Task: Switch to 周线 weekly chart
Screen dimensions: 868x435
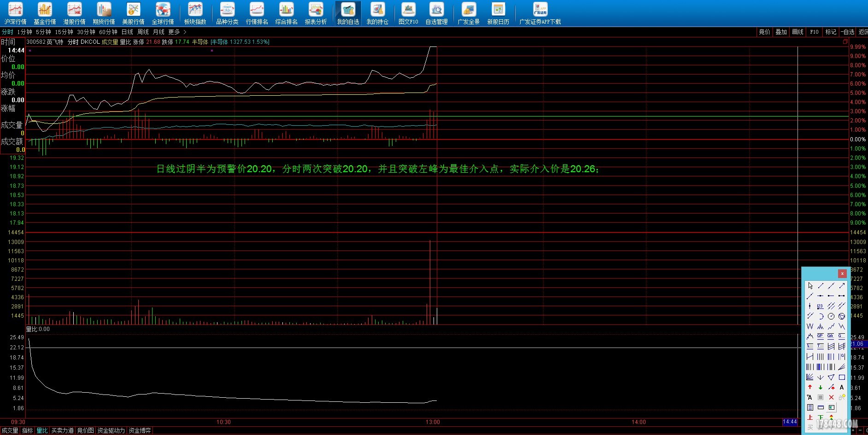Action: click(x=143, y=32)
